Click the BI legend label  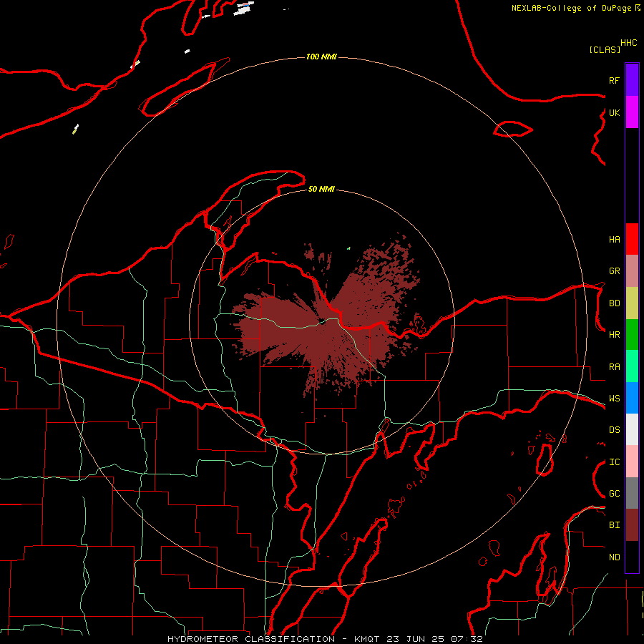614,525
